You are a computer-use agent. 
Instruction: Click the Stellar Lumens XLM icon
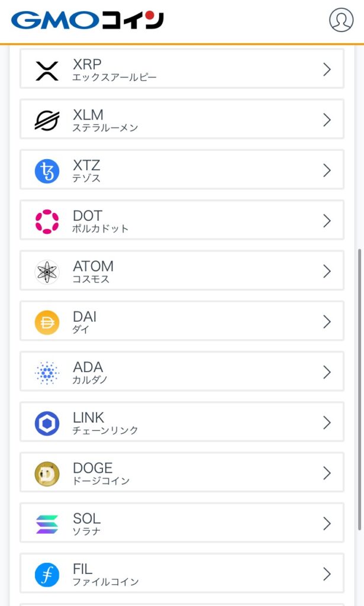pos(47,120)
